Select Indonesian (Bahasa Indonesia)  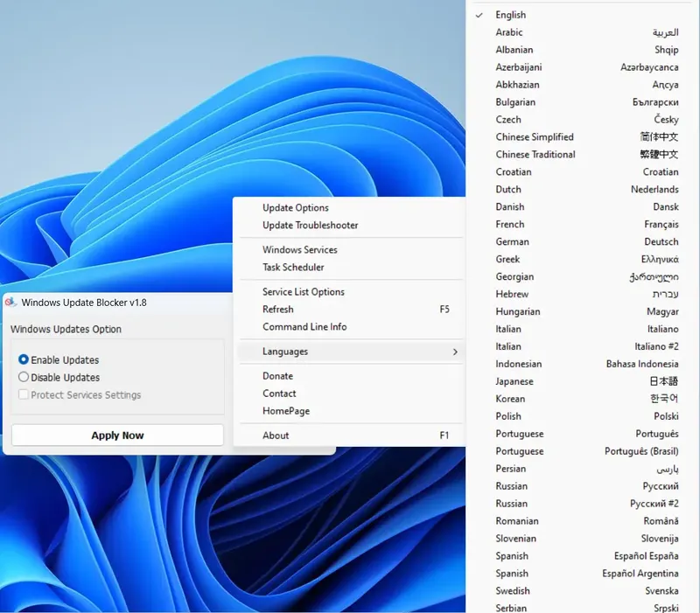pyautogui.click(x=583, y=364)
